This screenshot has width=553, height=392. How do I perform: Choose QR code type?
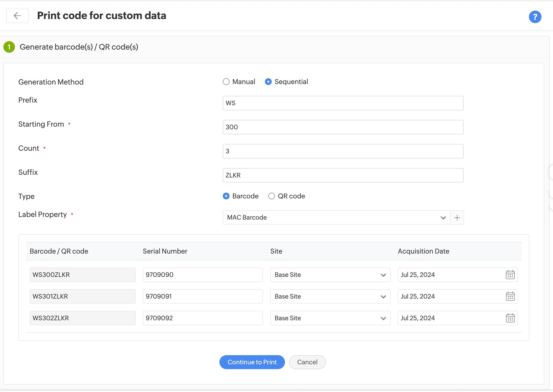271,196
